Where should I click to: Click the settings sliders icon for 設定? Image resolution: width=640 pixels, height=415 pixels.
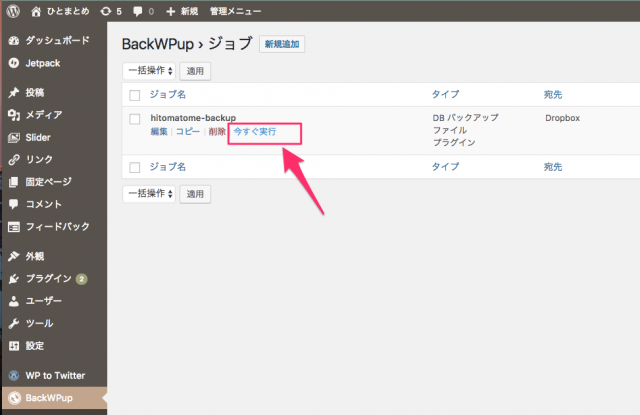(14, 346)
